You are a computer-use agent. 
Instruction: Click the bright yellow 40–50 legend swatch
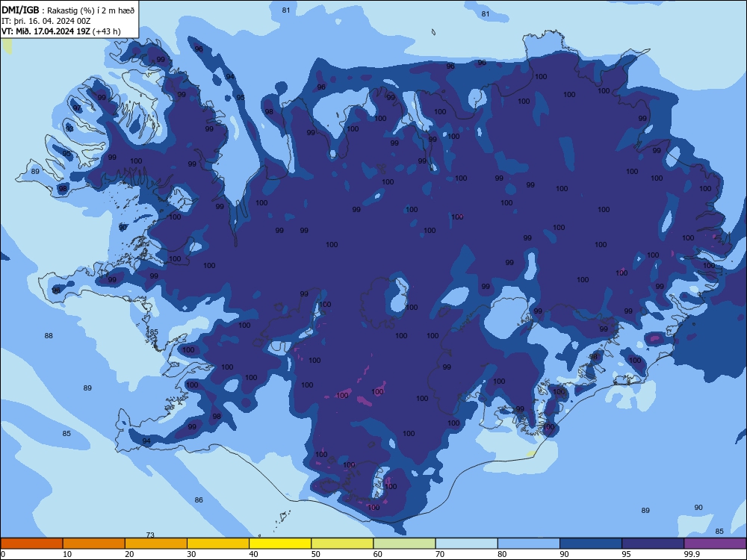[280, 544]
